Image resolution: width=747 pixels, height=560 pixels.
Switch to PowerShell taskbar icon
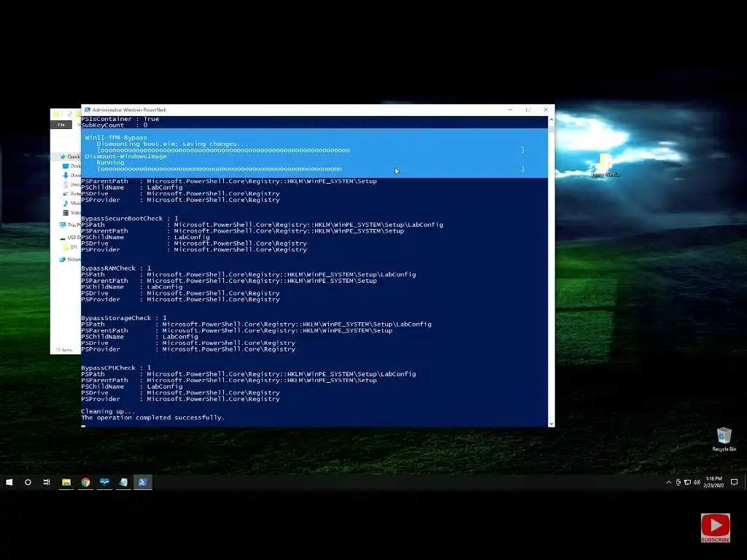142,482
